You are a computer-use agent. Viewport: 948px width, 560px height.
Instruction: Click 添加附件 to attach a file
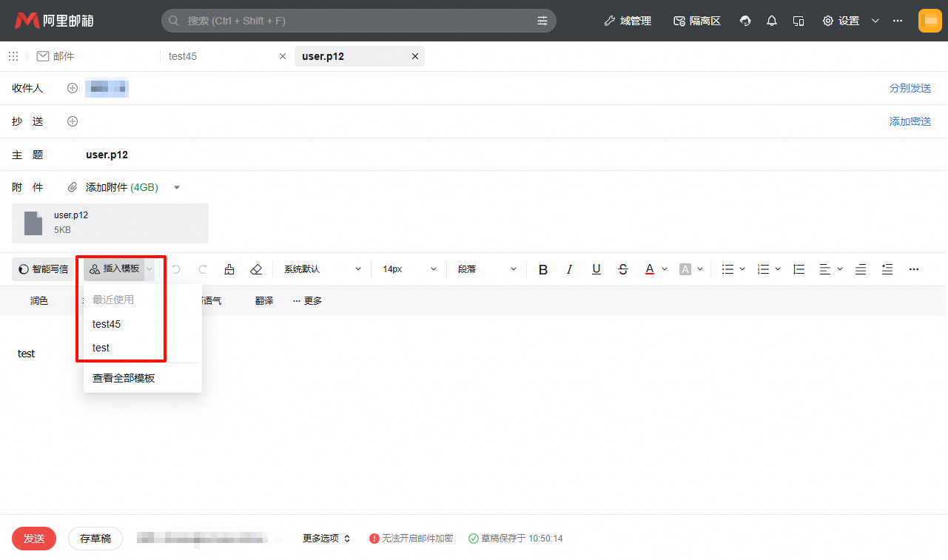pos(113,187)
